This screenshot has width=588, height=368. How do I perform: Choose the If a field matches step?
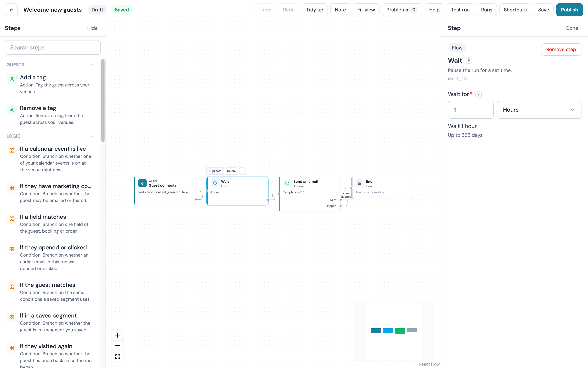(x=50, y=224)
